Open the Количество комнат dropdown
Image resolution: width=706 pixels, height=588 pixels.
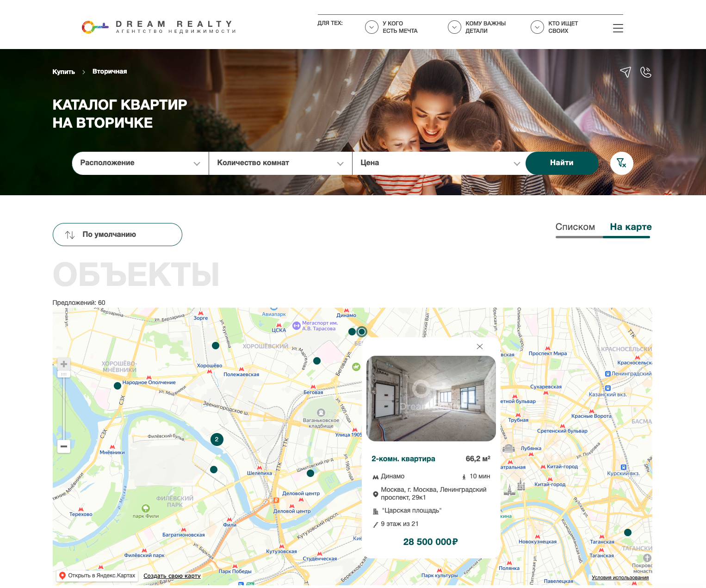click(x=280, y=163)
